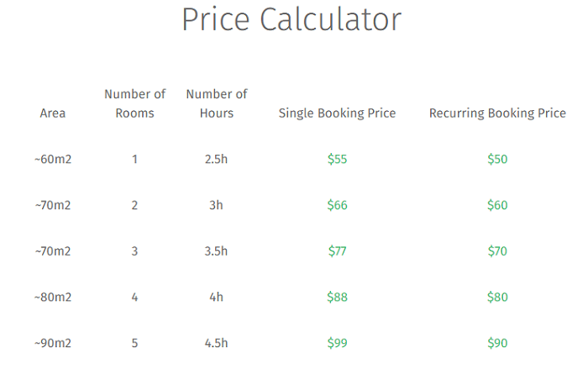
Task: Click the Price Calculator heading
Action: [291, 19]
